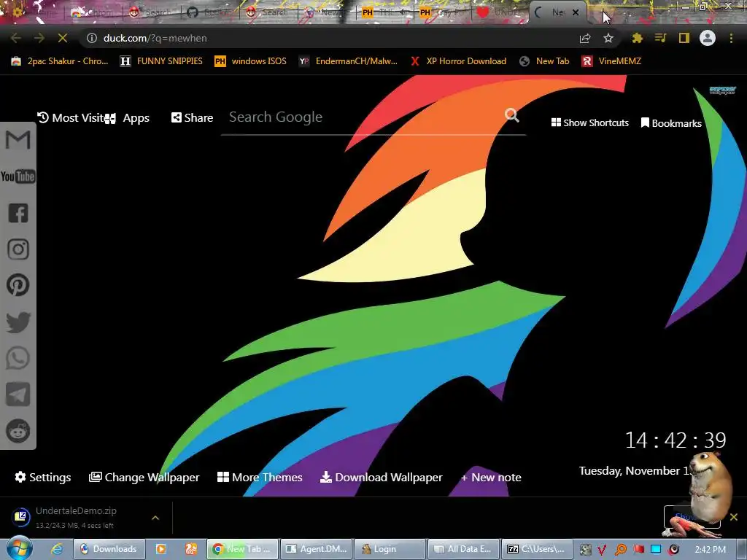
Task: Open Pinterest sidebar shortcut
Action: (18, 285)
